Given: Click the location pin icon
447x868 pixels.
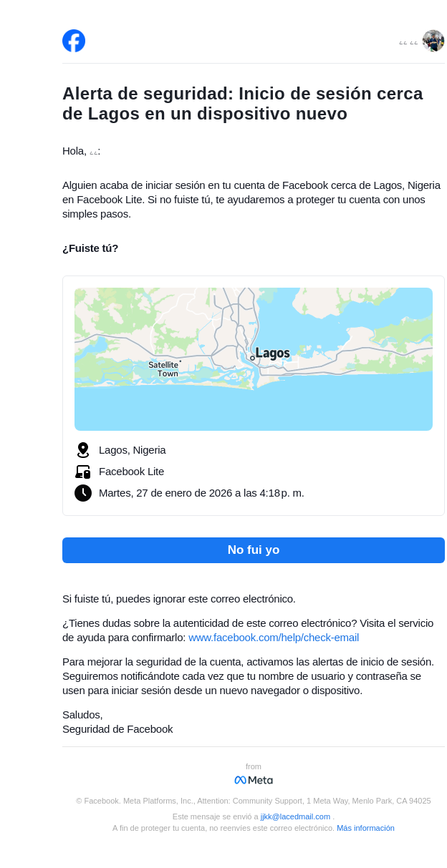Looking at the screenshot, I should (x=83, y=450).
